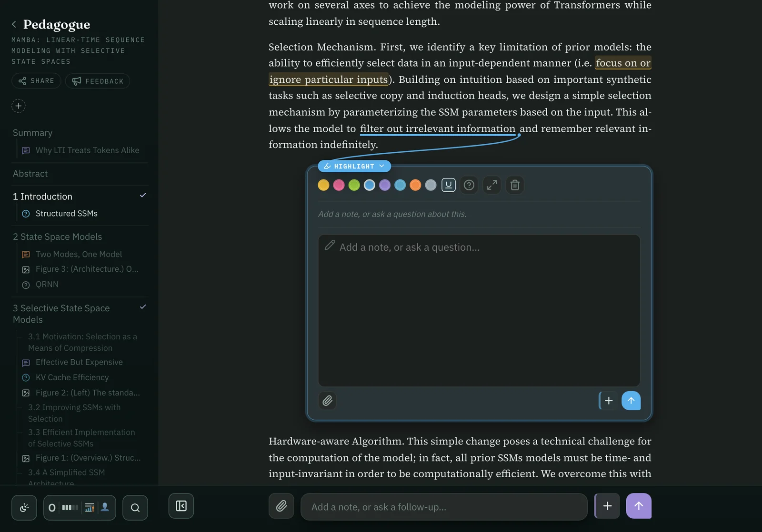762x532 pixels.
Task: Click the question mark icon in popup
Action: (x=469, y=185)
